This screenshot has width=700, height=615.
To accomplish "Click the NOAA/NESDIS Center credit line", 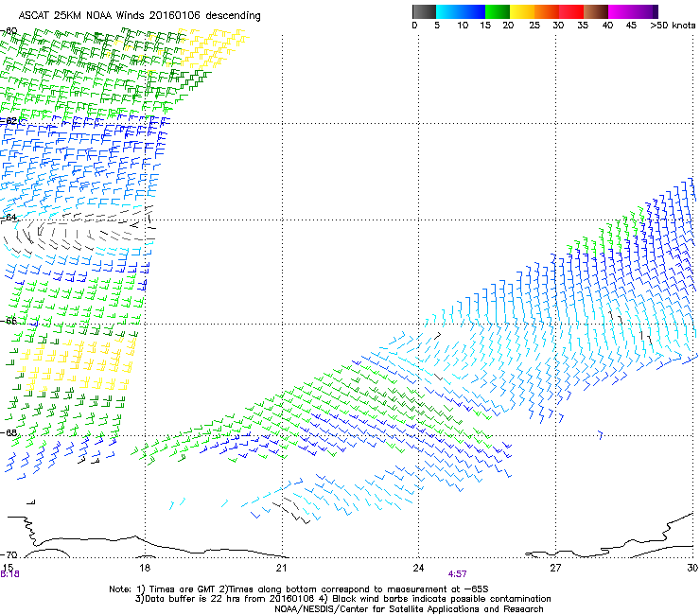I will tap(409, 609).
